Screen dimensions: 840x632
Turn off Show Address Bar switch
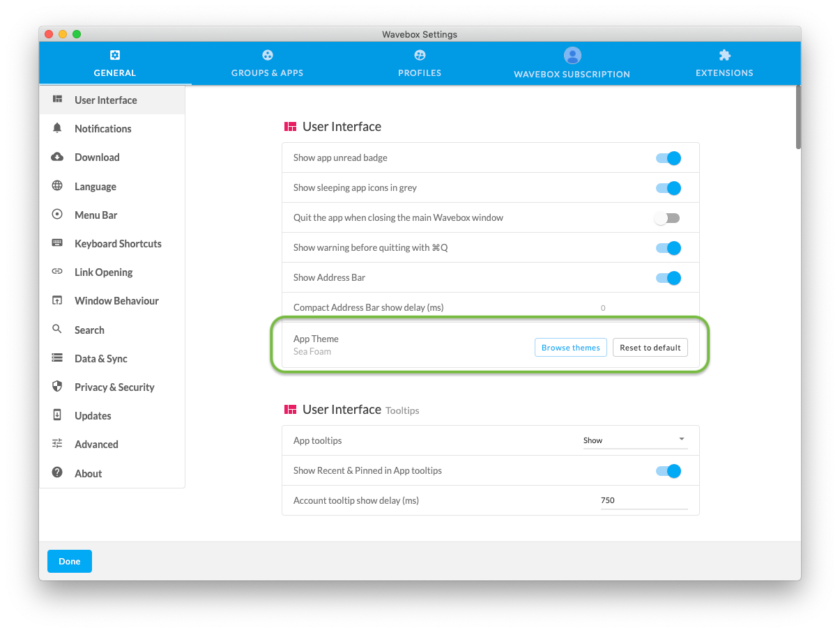click(x=669, y=278)
